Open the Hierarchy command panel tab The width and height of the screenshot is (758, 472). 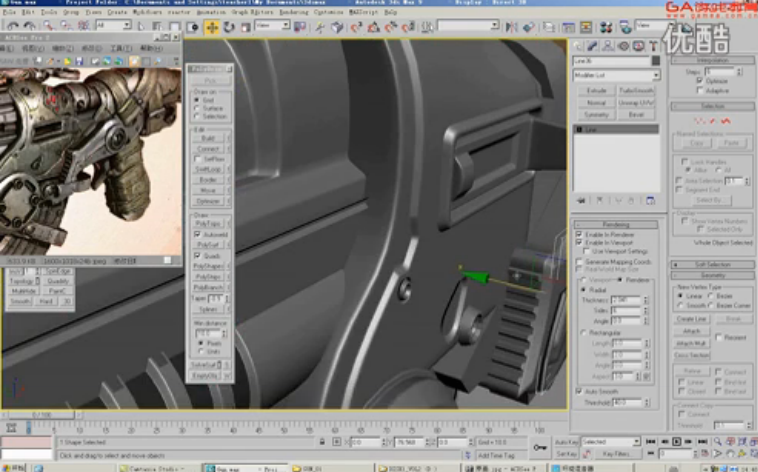608,46
